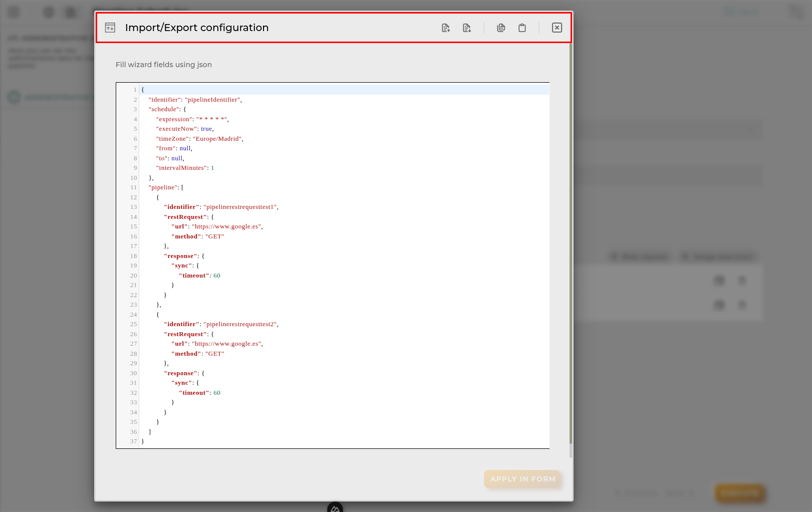Click the "url" entry on line 15

pyautogui.click(x=217, y=226)
